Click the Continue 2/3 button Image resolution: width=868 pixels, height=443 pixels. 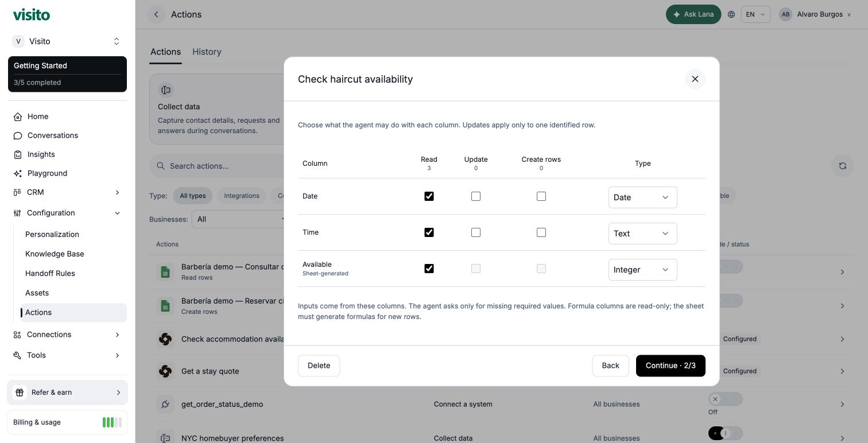671,366
